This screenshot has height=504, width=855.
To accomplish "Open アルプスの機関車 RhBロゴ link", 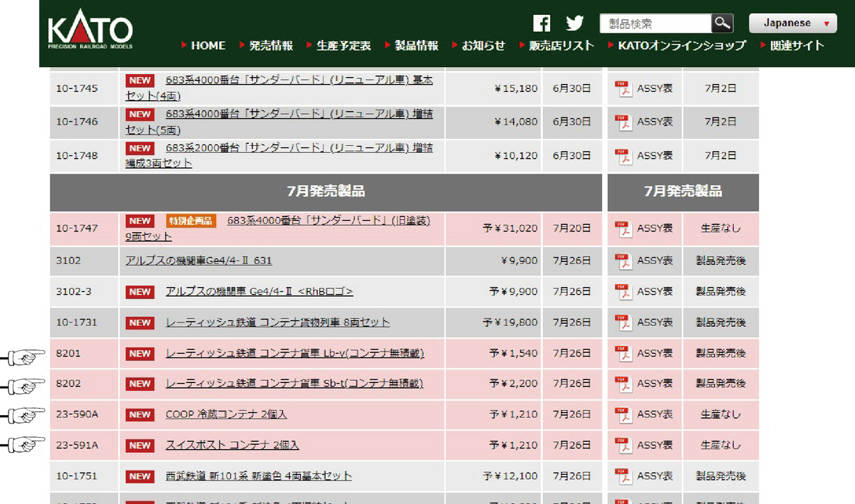I will (259, 291).
